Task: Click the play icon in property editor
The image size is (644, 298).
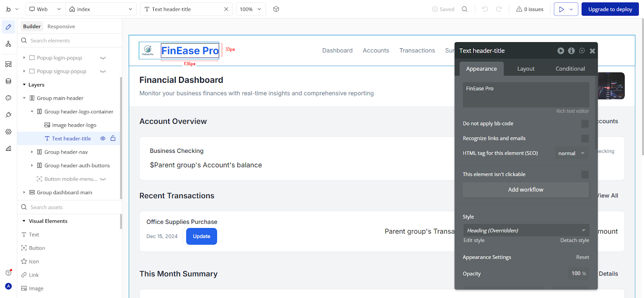Action: pos(561,51)
